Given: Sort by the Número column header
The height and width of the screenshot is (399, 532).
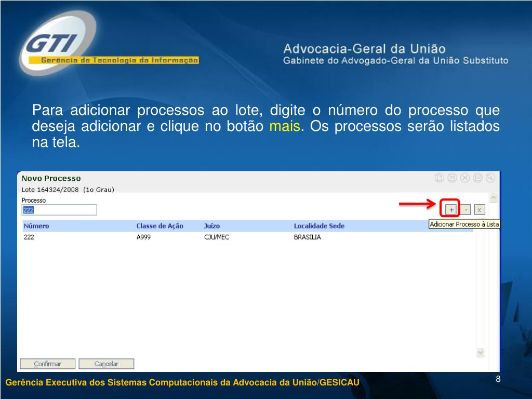Looking at the screenshot, I should [x=36, y=226].
